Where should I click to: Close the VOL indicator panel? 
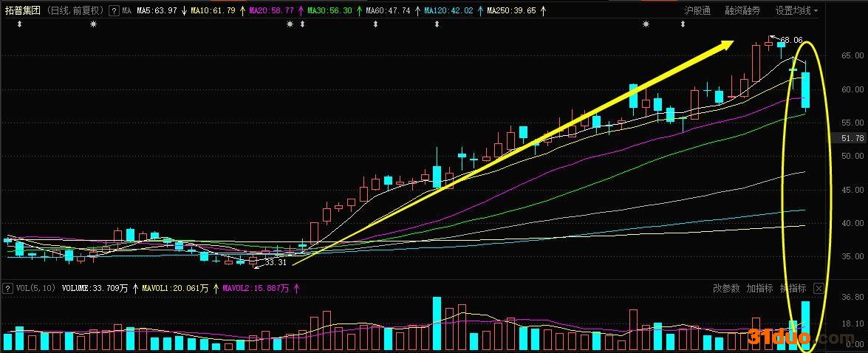click(x=818, y=288)
